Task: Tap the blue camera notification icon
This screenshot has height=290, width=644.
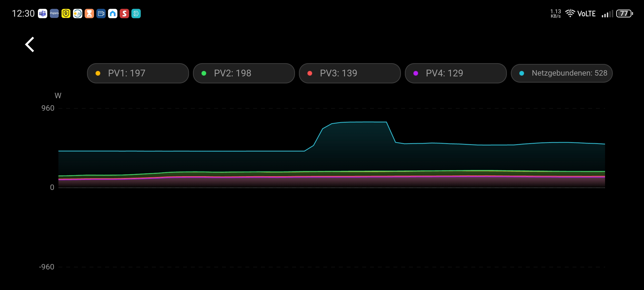Action: [x=101, y=14]
